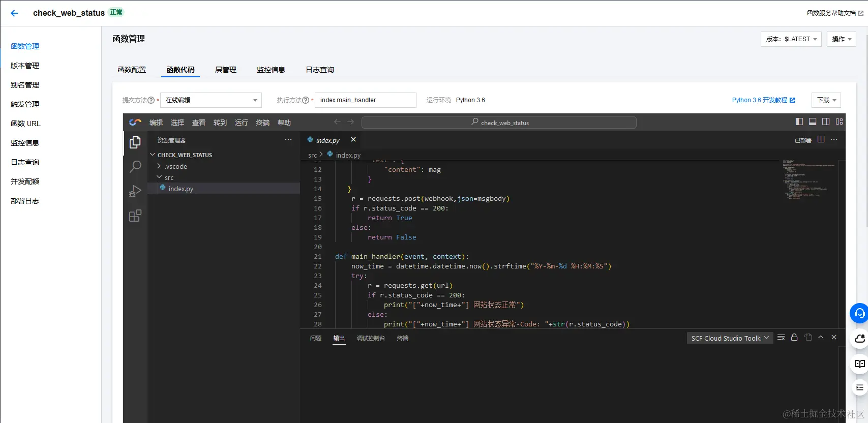
Task: Open the 在线编辑 submit method dropdown
Action: click(x=211, y=100)
